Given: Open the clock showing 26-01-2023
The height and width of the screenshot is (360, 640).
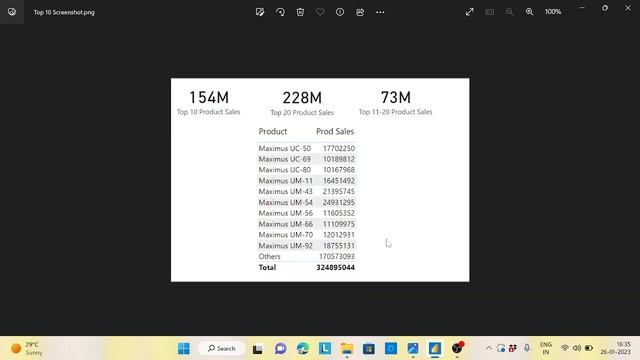Looking at the screenshot, I should 616,348.
